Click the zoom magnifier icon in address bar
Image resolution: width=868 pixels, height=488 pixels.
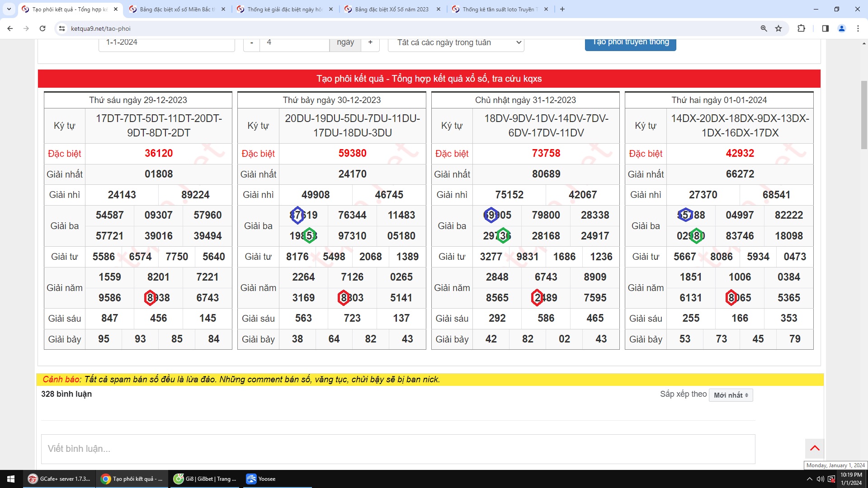pos(764,28)
